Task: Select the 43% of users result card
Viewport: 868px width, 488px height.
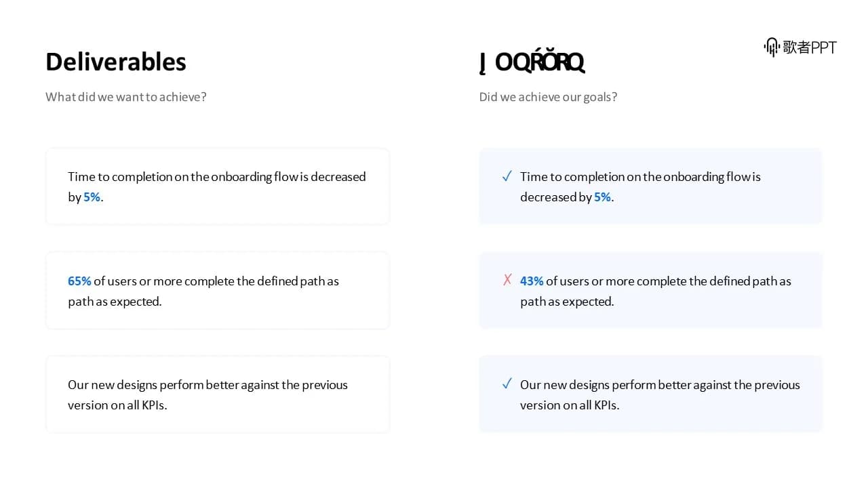Action: pos(650,291)
